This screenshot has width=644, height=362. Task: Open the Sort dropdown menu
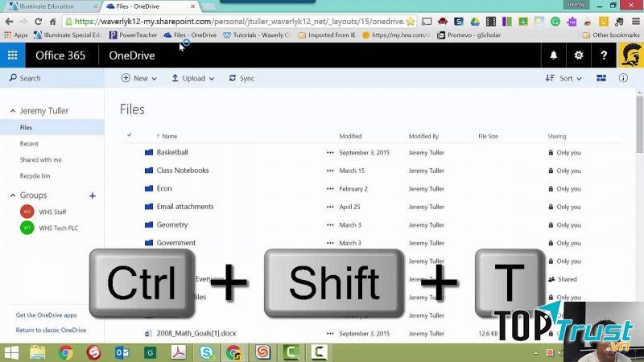tap(563, 78)
